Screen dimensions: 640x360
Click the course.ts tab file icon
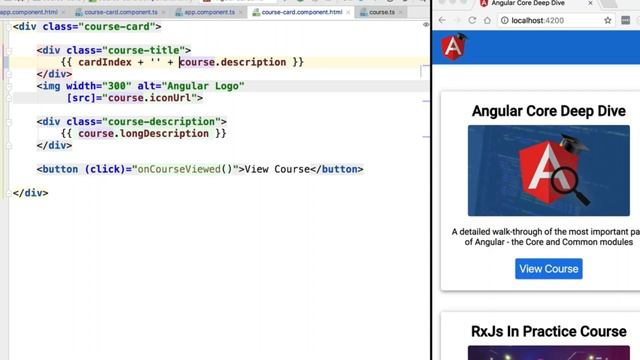364,12
